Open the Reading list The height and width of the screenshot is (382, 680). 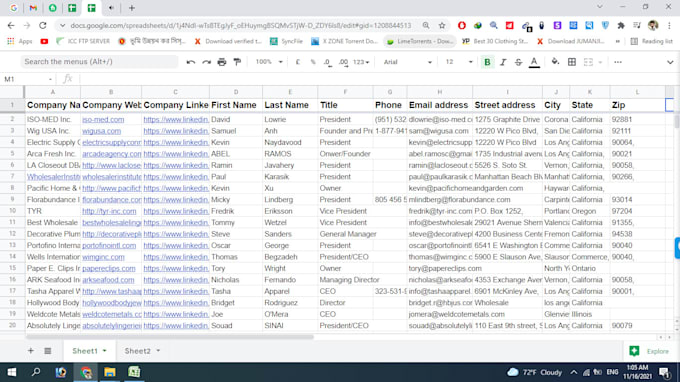point(651,41)
